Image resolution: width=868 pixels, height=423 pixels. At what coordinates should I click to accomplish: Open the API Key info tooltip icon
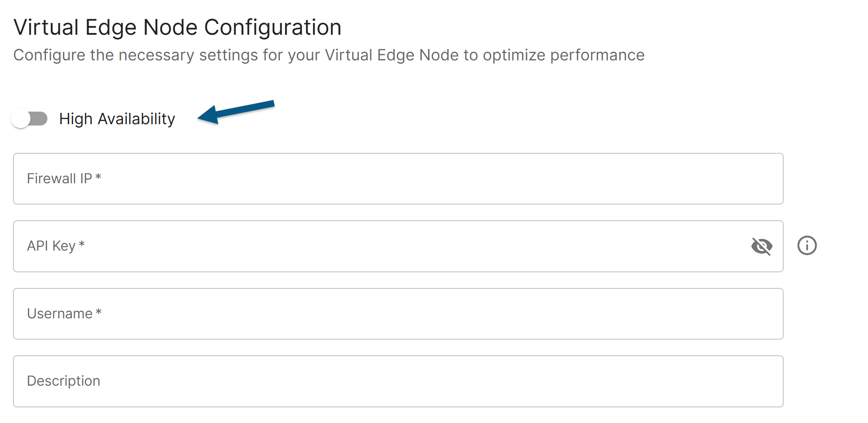(807, 245)
